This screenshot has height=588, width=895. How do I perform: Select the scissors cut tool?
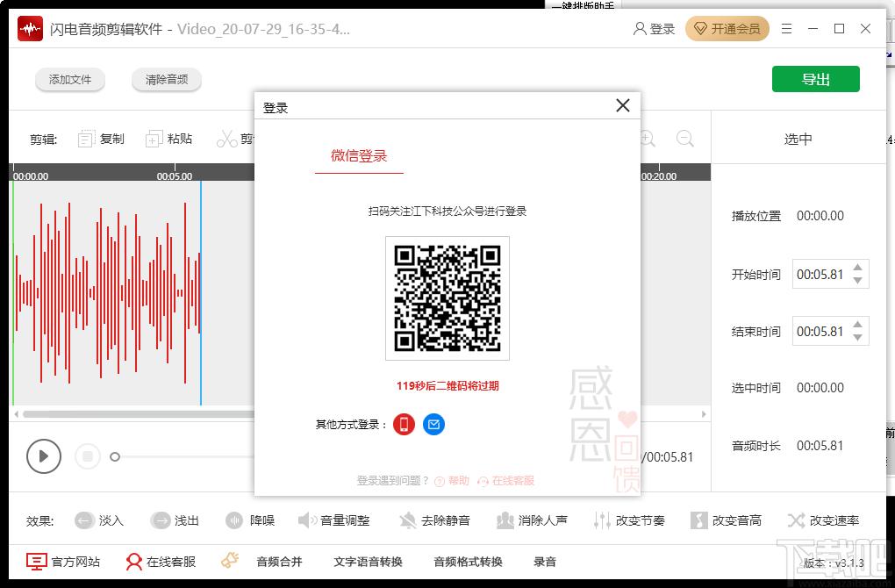234,139
